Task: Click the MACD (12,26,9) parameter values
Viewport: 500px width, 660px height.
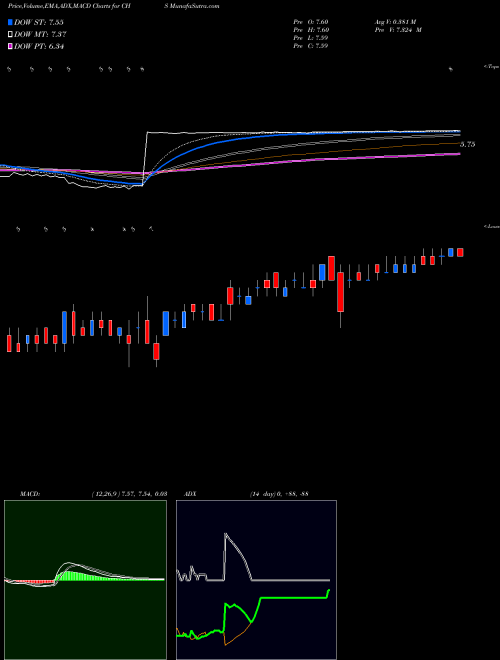Action: click(129, 494)
